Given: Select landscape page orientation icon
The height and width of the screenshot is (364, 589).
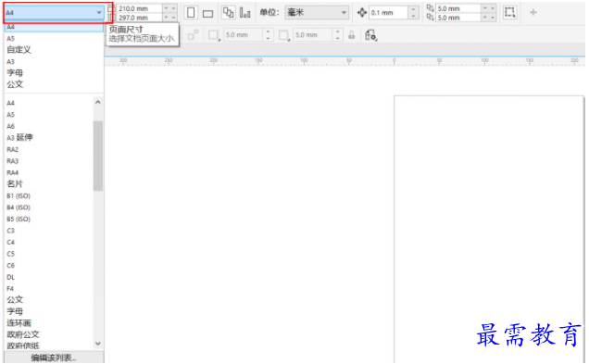Looking at the screenshot, I should [x=207, y=14].
